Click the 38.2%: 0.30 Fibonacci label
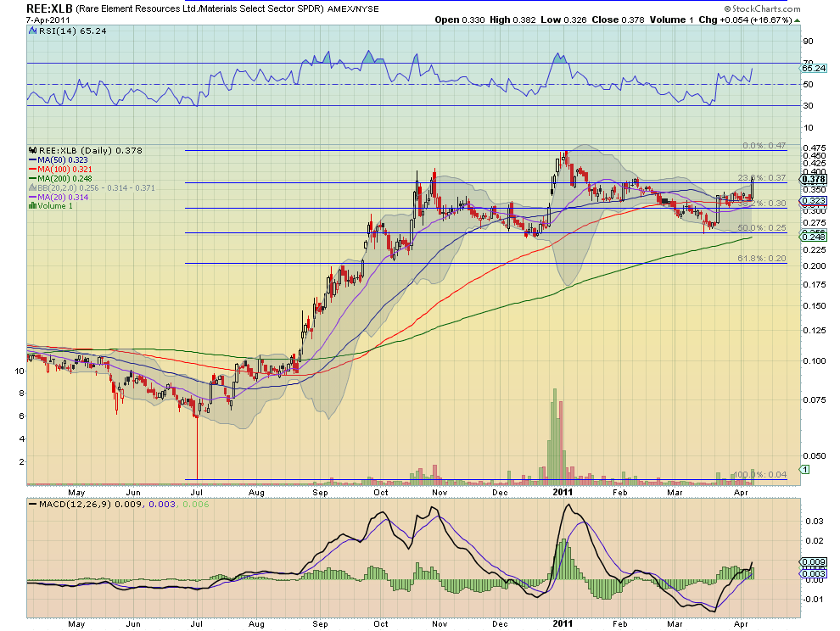This screenshot has width=840, height=631. (762, 204)
